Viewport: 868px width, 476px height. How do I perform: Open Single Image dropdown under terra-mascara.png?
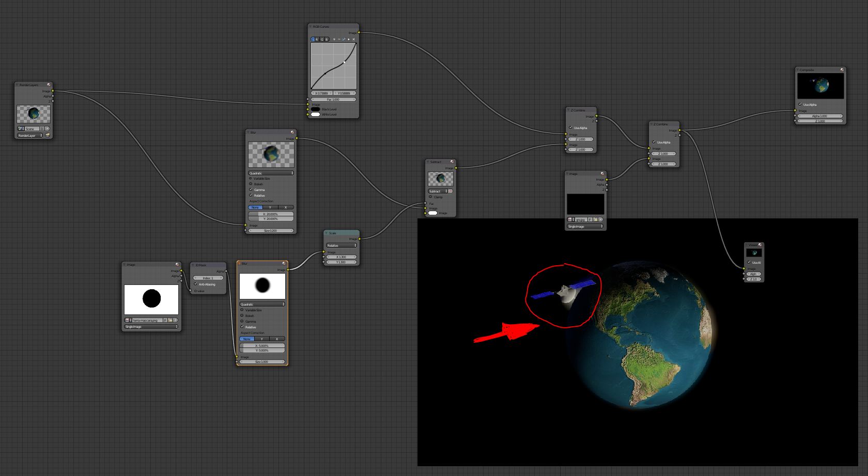pos(151,326)
